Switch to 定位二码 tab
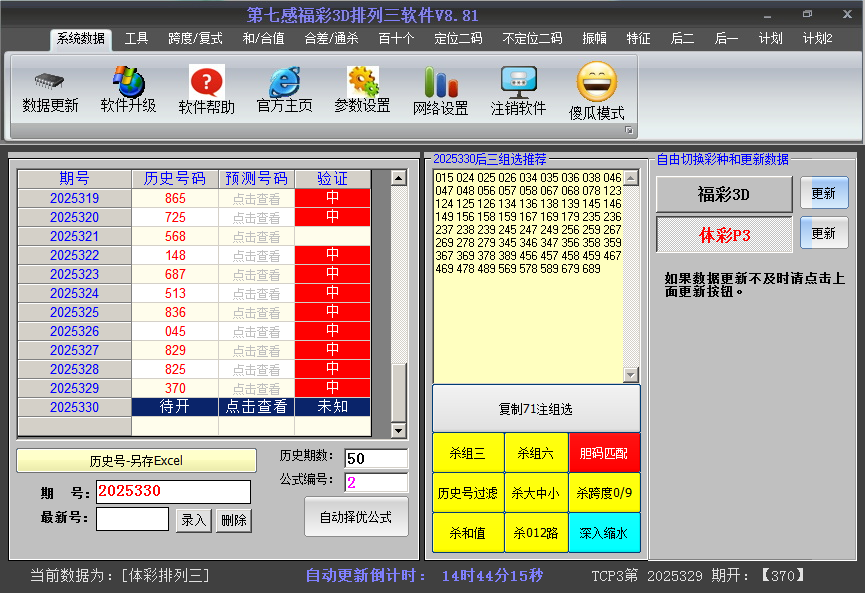Image resolution: width=865 pixels, height=593 pixels. [x=458, y=39]
